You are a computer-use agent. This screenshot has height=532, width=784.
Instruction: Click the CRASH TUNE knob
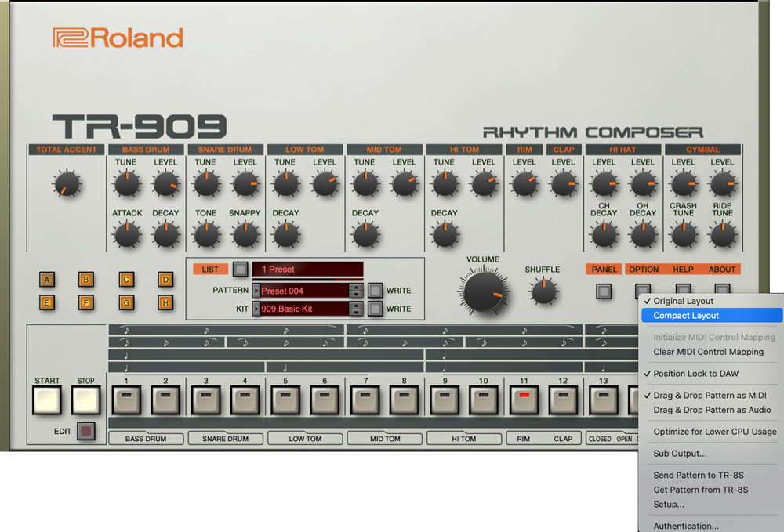click(683, 235)
